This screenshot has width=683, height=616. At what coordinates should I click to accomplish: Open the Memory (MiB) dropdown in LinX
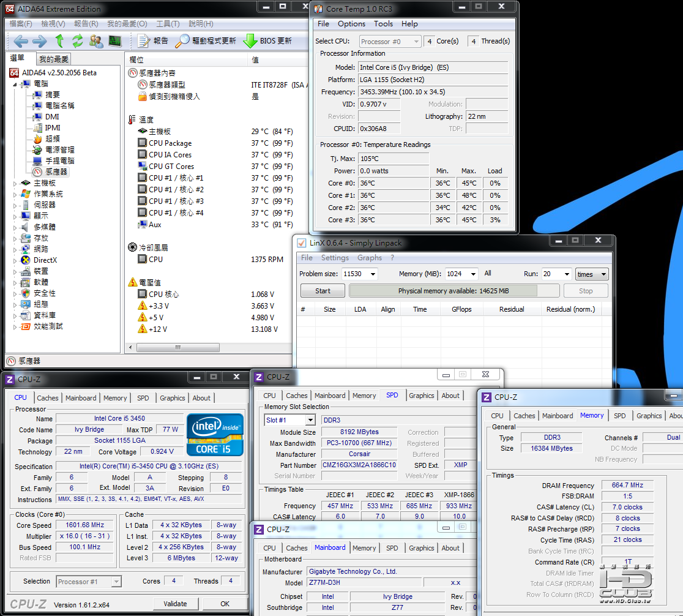click(x=474, y=274)
